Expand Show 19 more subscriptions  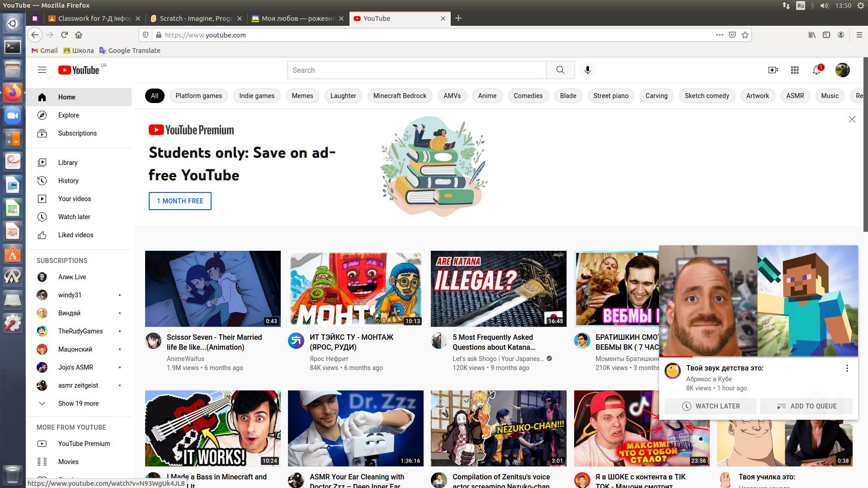coord(78,404)
